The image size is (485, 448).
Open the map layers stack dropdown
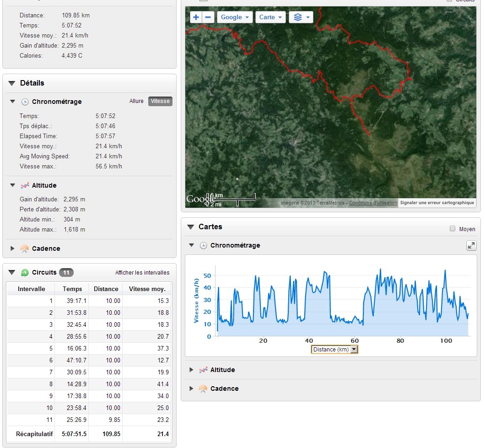coord(301,17)
